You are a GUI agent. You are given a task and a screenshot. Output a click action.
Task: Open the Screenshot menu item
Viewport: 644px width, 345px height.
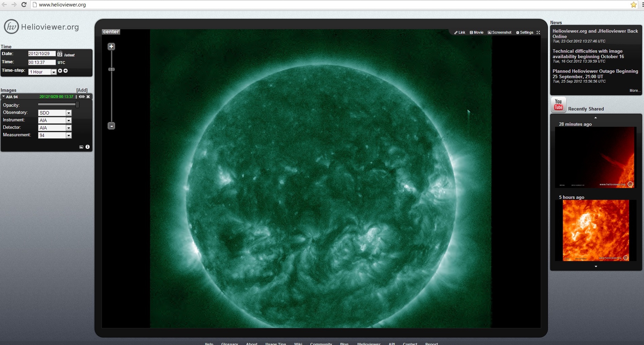pos(500,33)
